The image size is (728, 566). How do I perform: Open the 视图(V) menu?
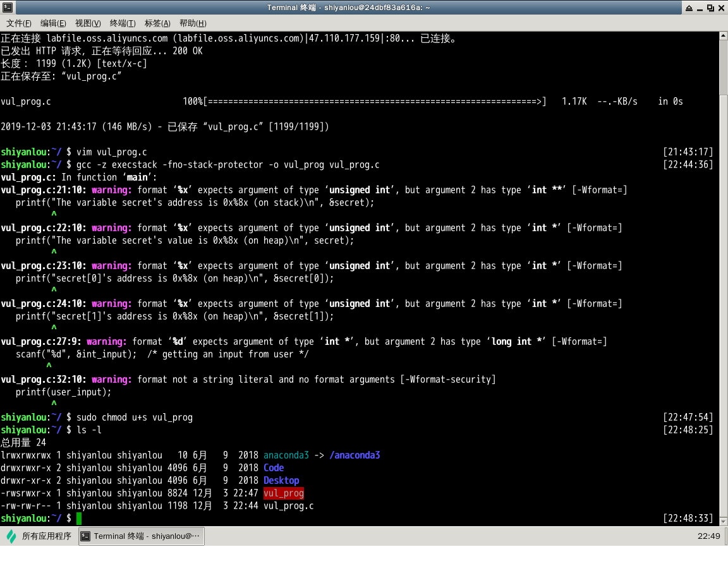click(88, 23)
